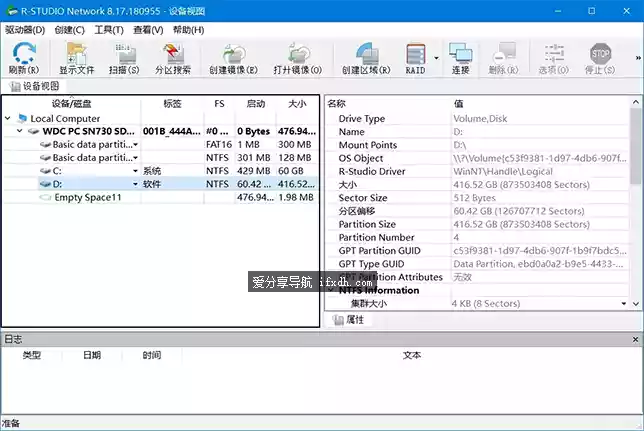The width and height of the screenshot is (644, 431).
Task: Click the GPT Type GUID property row
Action: tap(478, 264)
